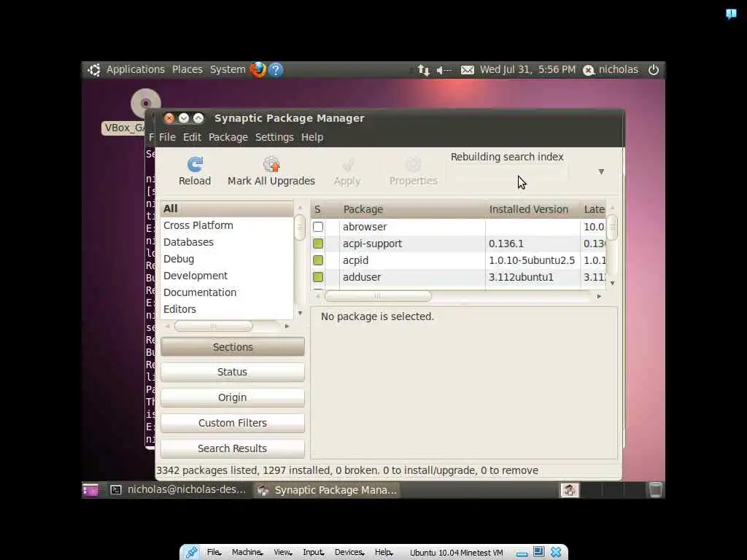Click the Custom Filters button
Viewport: 747px width, 560px height.
[233, 424]
